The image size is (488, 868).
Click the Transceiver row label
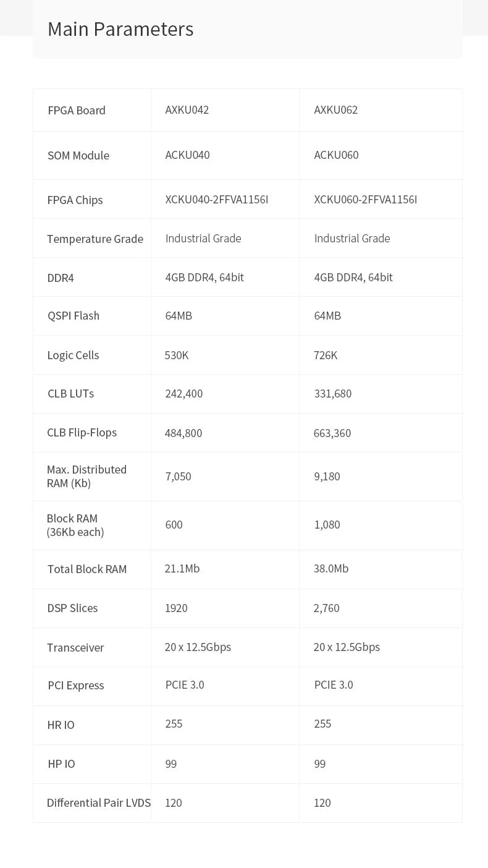click(75, 647)
